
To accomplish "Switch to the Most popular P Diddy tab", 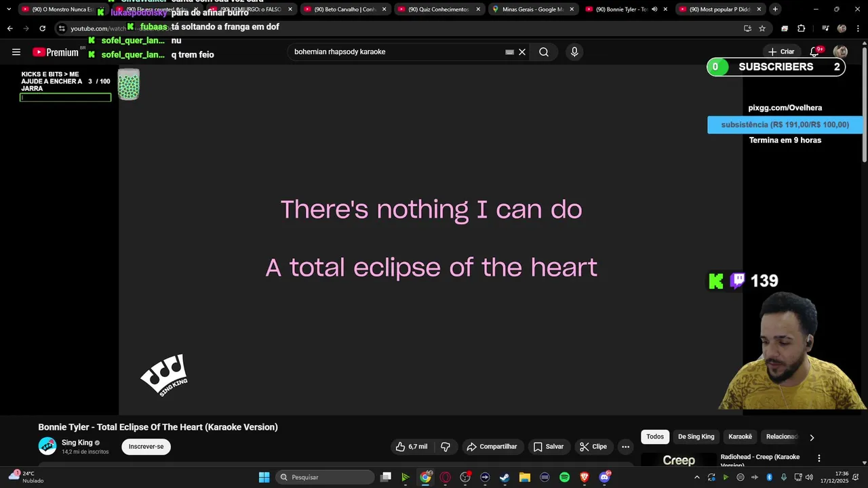I will (x=719, y=9).
